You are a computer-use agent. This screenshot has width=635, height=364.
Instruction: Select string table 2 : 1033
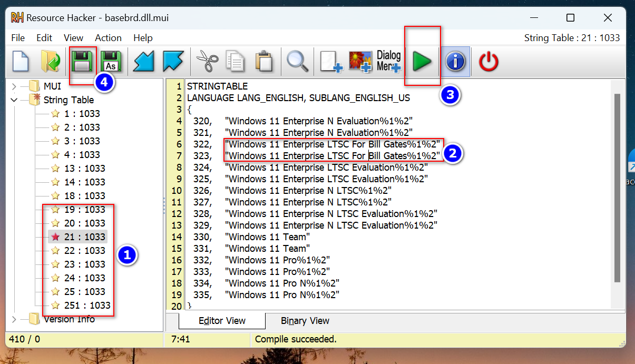pos(82,127)
